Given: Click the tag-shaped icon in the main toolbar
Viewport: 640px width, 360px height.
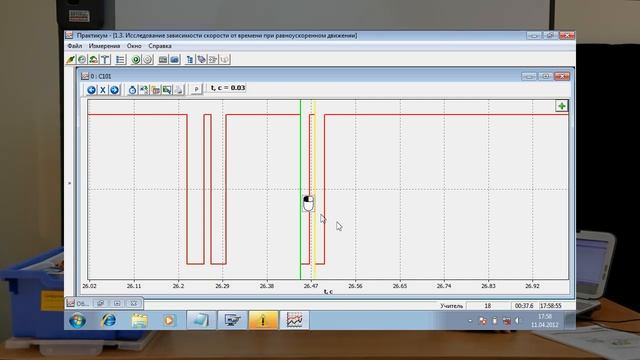Looking at the screenshot, I should coord(201,60).
